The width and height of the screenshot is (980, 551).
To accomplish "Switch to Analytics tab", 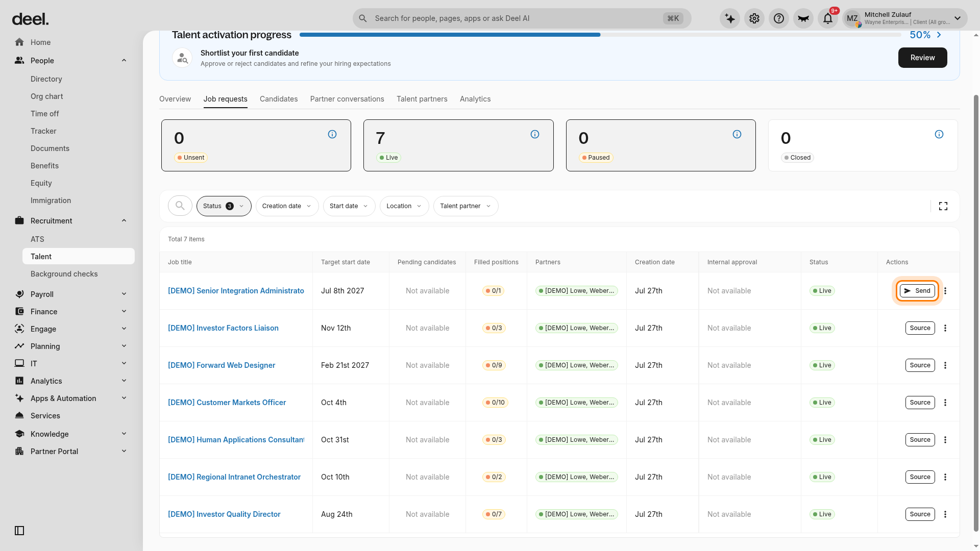I will point(475,99).
